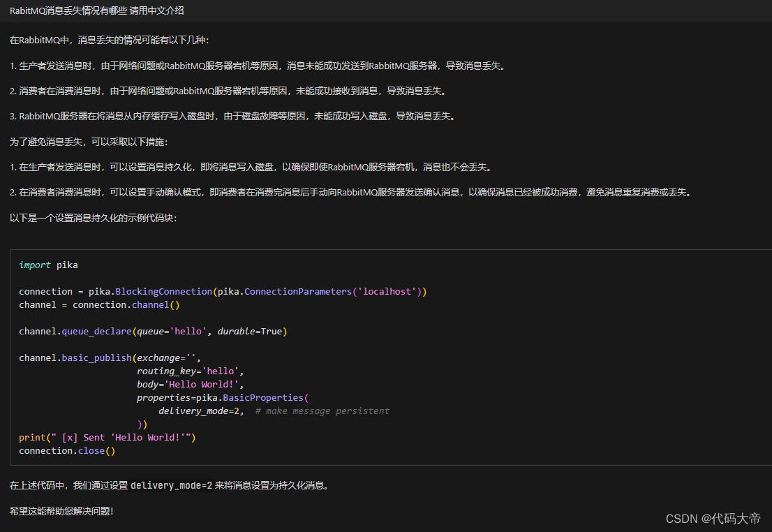Click the measure about 设置消息持久化
This screenshot has width=772, height=532.
pyautogui.click(x=251, y=167)
